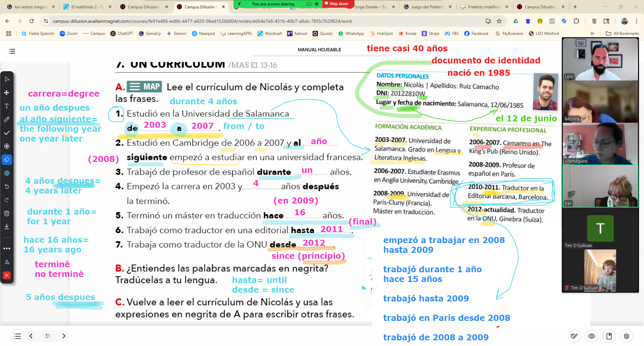The height and width of the screenshot is (346, 644).
Task: Open Chrome extensions puzzle icon
Action: click(x=576, y=21)
